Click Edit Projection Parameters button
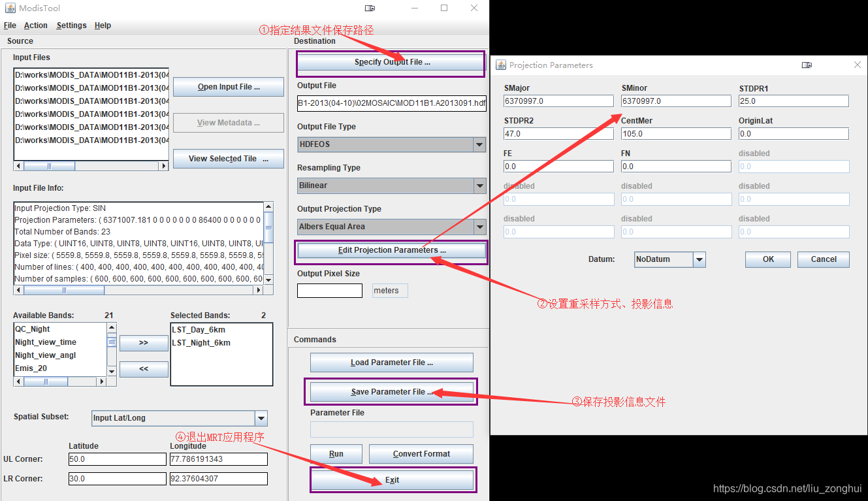Viewport: 868px width, 501px height. (392, 250)
